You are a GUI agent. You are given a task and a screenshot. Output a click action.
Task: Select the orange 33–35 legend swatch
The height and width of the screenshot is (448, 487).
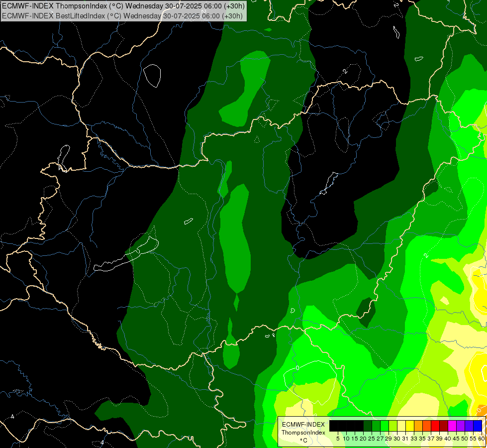pos(418,426)
